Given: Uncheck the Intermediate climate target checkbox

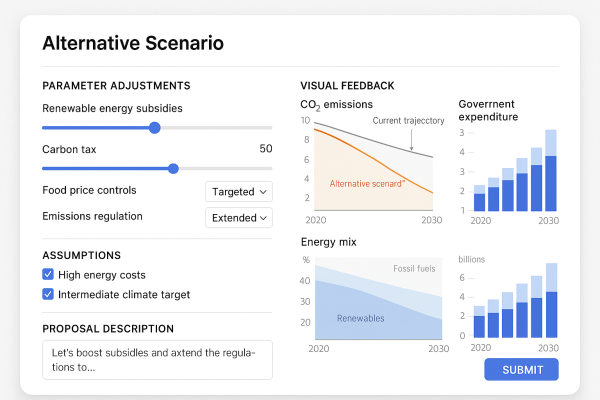Looking at the screenshot, I should click(48, 295).
